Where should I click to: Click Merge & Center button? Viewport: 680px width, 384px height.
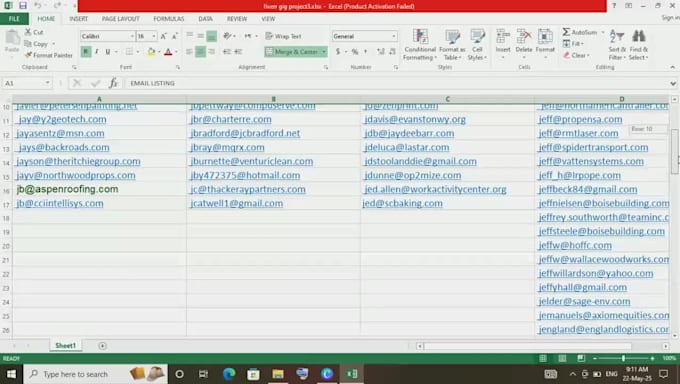[x=292, y=52]
